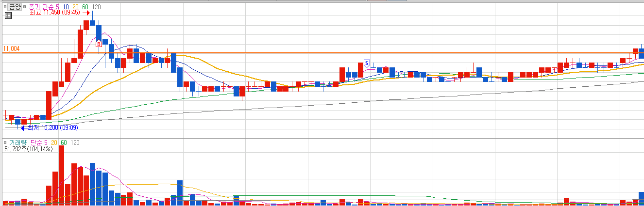Click the red arrow at the 11,450 high

coord(86,13)
